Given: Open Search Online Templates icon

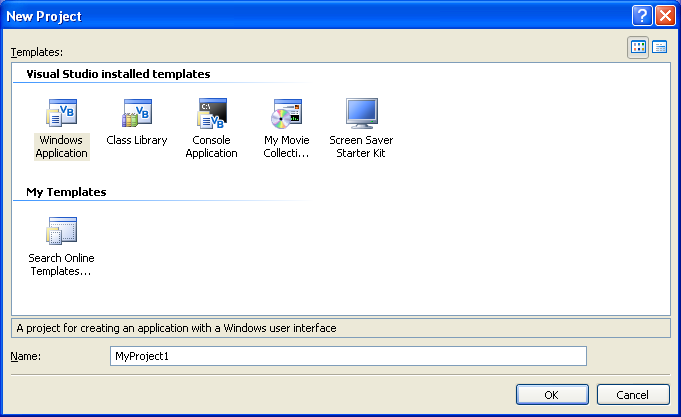Looking at the screenshot, I should [x=62, y=231].
